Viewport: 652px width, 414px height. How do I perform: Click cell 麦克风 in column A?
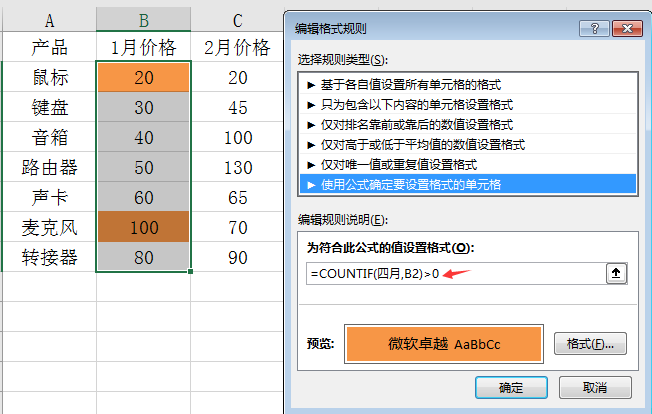coord(49,227)
